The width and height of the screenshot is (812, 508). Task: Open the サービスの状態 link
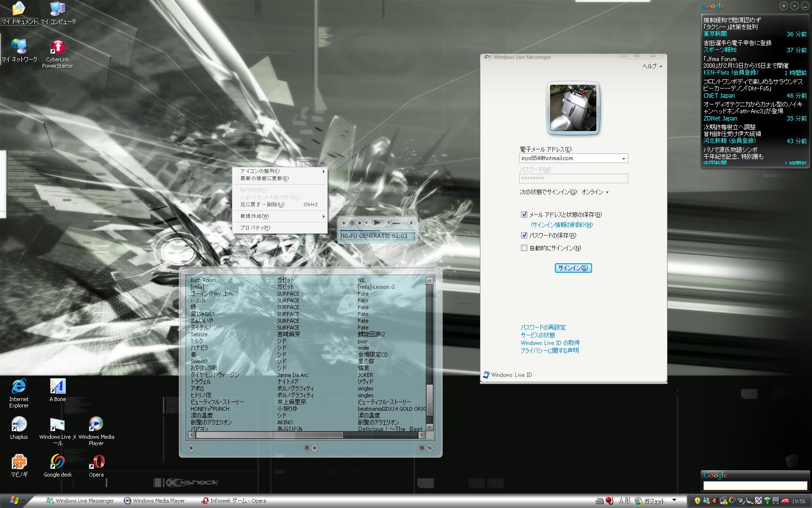tap(537, 335)
